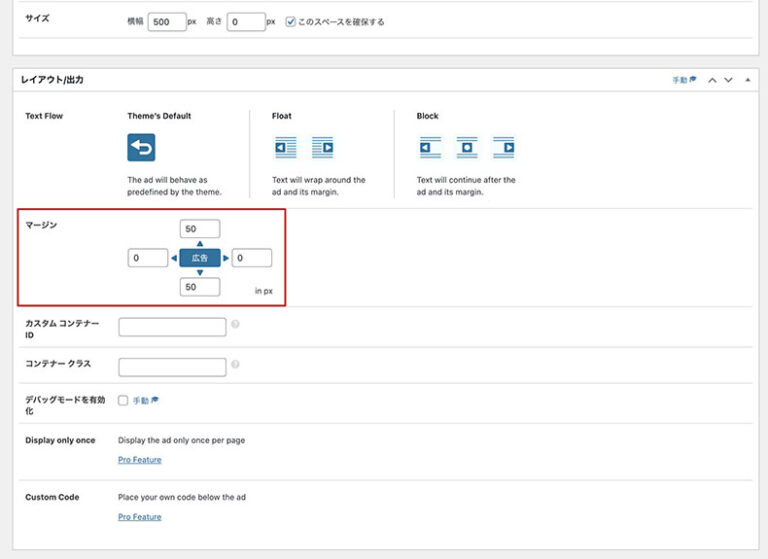Image resolution: width=768 pixels, height=559 pixels.
Task: Click the top margin input field
Action: click(x=200, y=229)
